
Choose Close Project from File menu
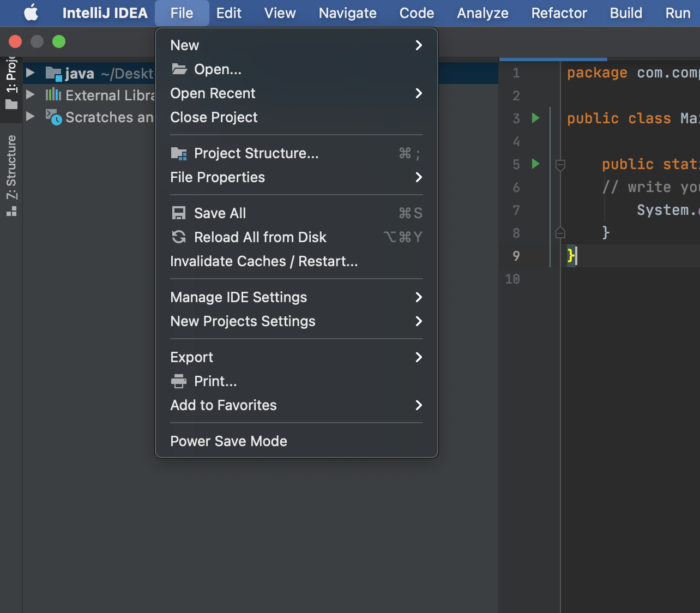click(x=297, y=117)
